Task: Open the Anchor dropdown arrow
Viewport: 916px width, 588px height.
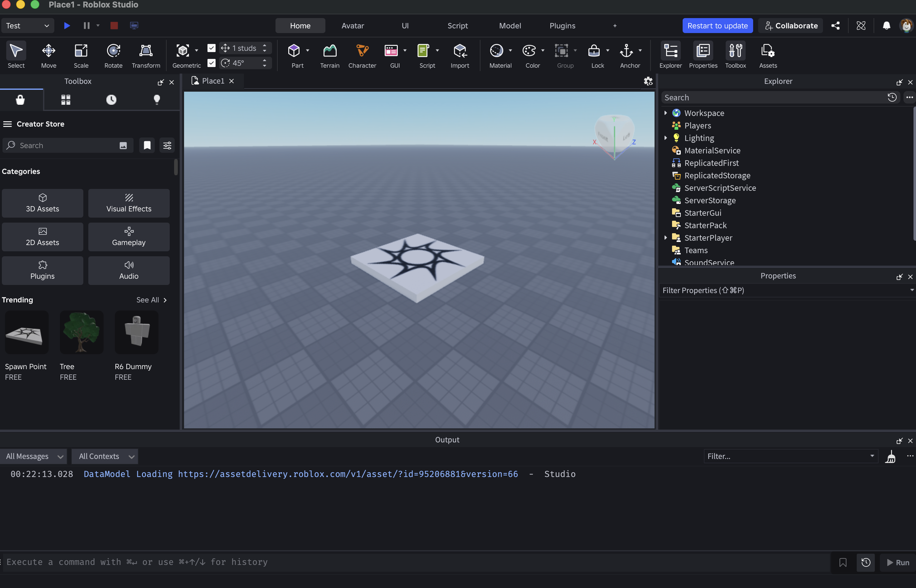Action: 640,51
